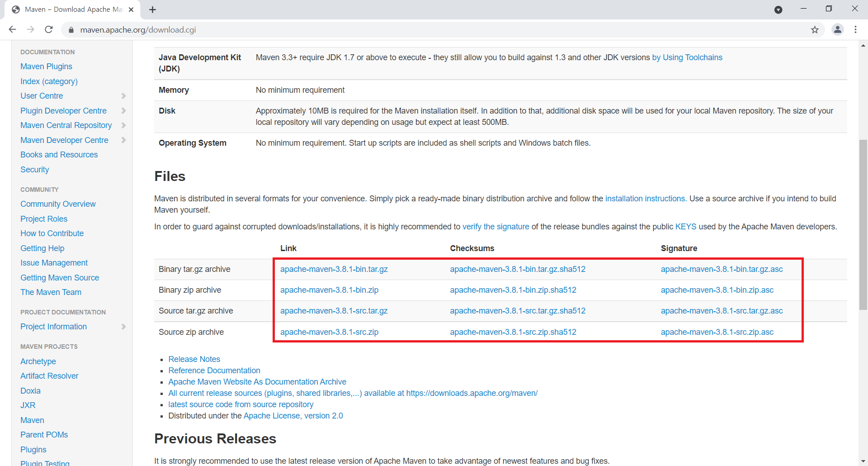Open Apache Maven Website As Documentation Archive
The image size is (868, 466).
pyautogui.click(x=257, y=382)
